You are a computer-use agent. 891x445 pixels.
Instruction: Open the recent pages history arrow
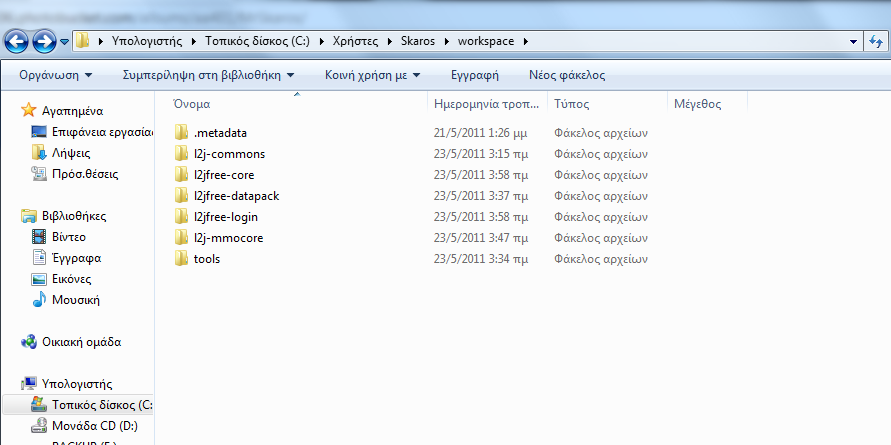[64, 41]
